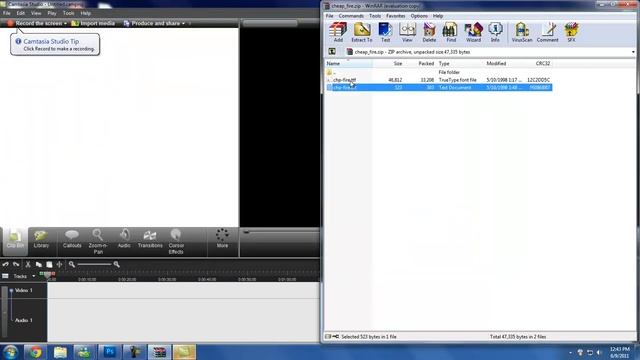This screenshot has height=360, width=640.
Task: Select chp-fire.ttf font file row
Action: [439, 80]
